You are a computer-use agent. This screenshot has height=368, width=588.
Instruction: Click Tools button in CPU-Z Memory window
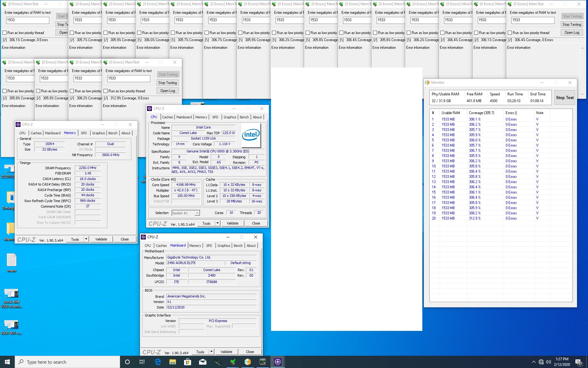coord(75,239)
